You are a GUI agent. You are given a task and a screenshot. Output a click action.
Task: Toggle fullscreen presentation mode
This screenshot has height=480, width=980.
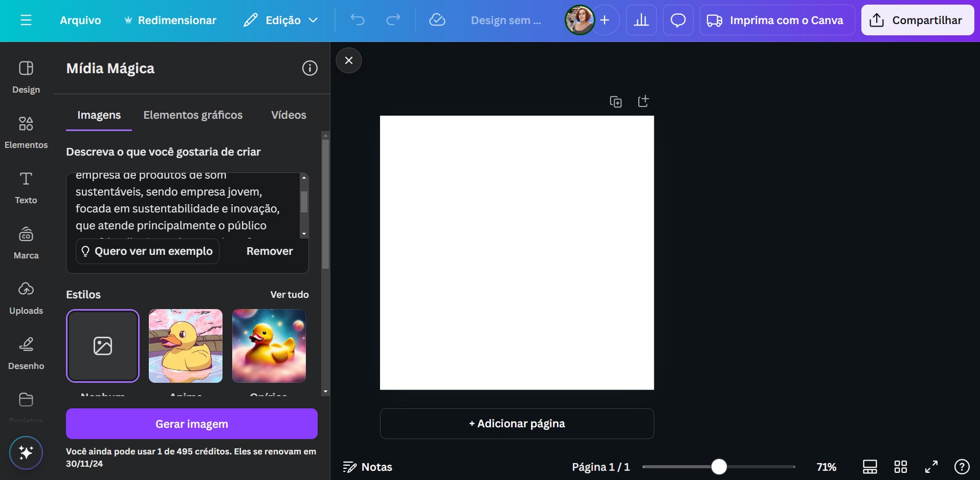point(931,467)
